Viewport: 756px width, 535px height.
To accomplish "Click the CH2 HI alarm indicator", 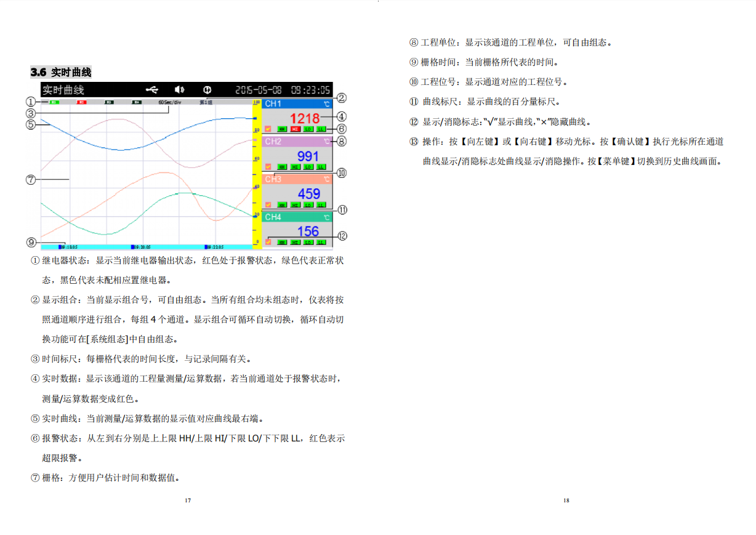I will pos(295,167).
